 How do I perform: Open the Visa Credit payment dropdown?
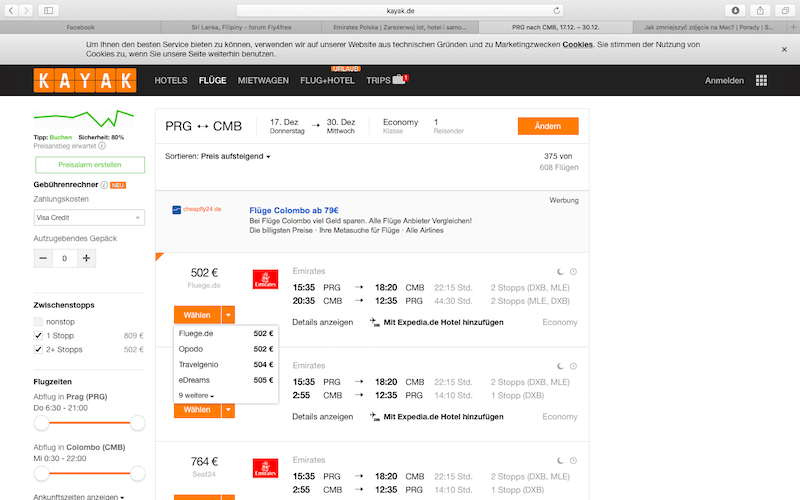(x=89, y=217)
